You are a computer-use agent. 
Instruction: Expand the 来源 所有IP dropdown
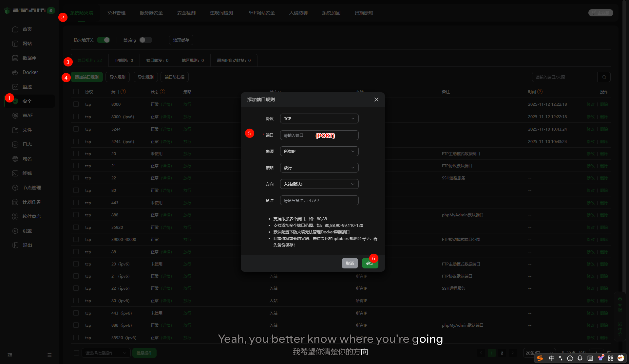[x=319, y=151]
